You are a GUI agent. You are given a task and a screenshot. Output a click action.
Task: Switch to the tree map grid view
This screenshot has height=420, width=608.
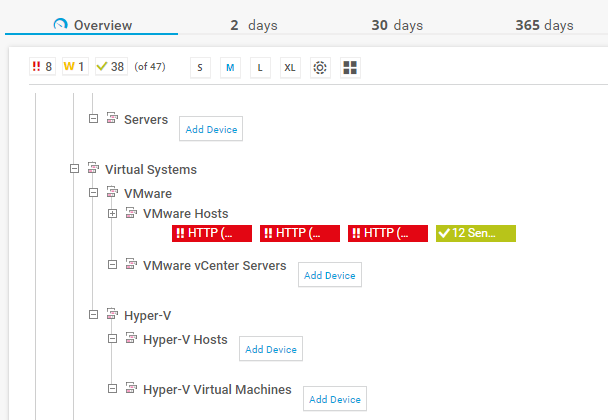coord(350,67)
